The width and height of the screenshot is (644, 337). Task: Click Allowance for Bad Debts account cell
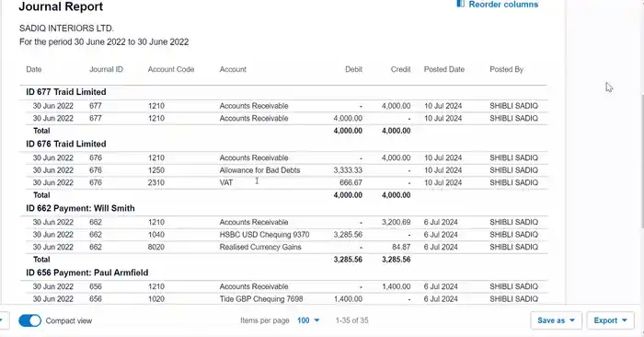[x=259, y=170]
